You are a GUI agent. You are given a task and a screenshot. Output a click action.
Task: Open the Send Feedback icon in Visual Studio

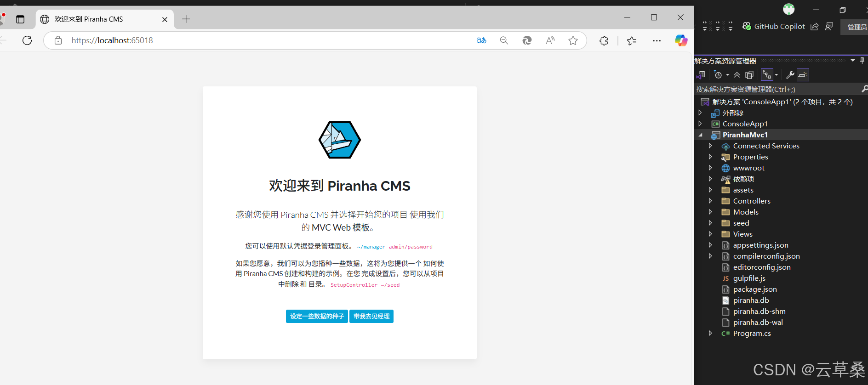(x=829, y=27)
